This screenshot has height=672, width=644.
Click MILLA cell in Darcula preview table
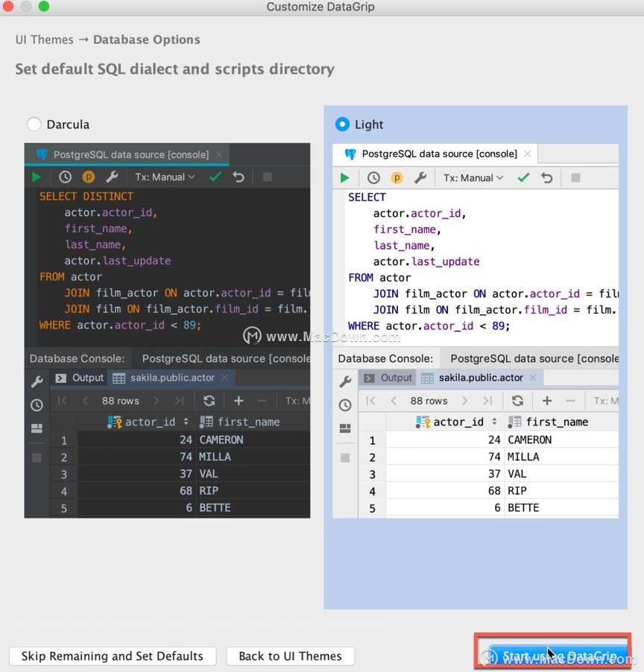253,457
